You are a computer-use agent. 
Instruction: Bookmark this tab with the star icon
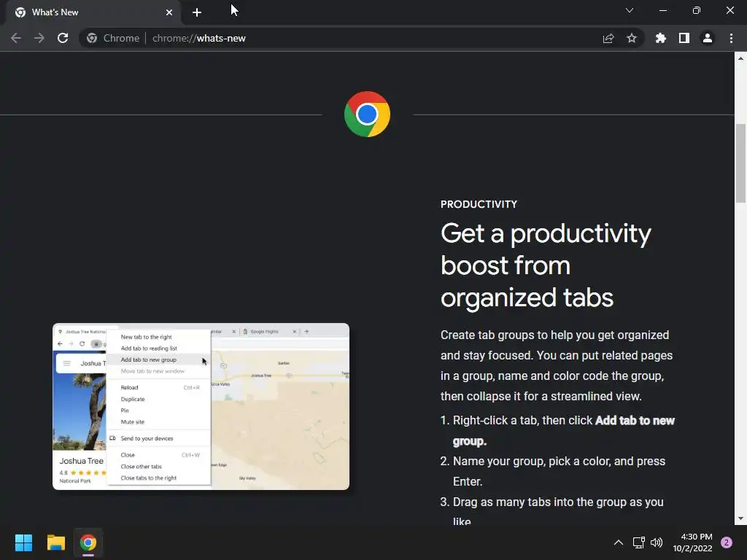tap(632, 38)
